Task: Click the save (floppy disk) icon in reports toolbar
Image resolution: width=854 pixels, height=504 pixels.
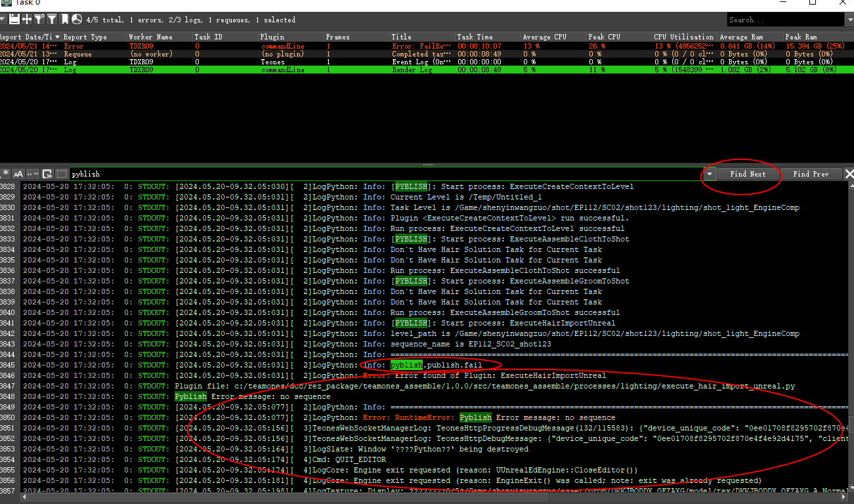Action: (14, 20)
